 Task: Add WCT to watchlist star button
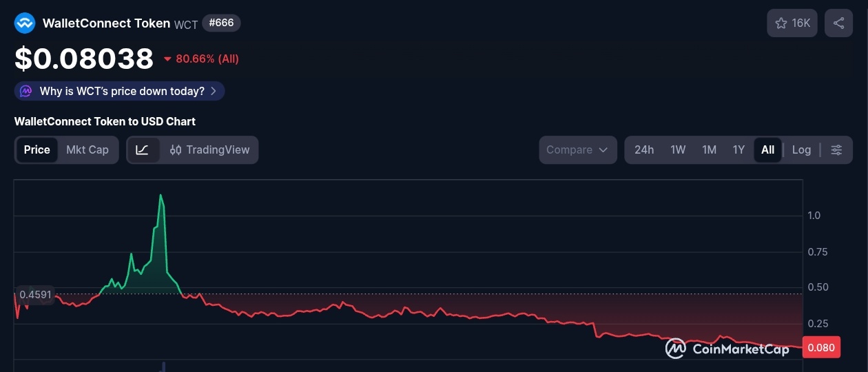point(792,23)
